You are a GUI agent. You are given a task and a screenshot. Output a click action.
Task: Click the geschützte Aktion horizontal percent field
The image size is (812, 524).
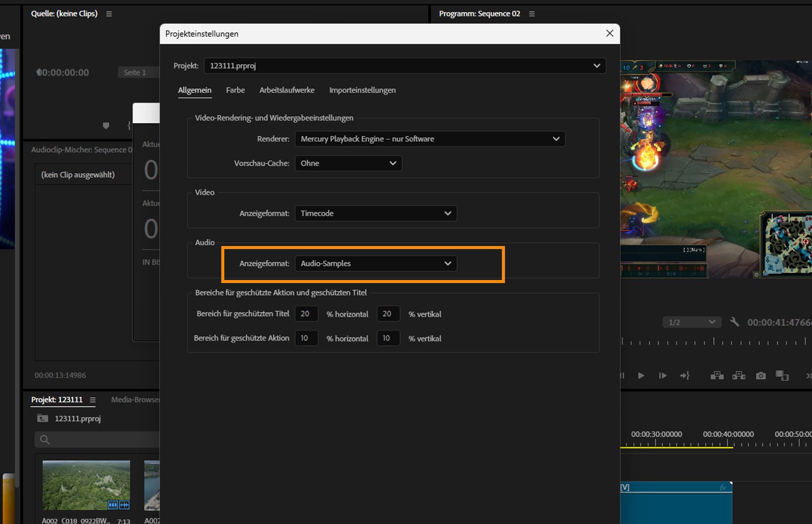coord(306,338)
